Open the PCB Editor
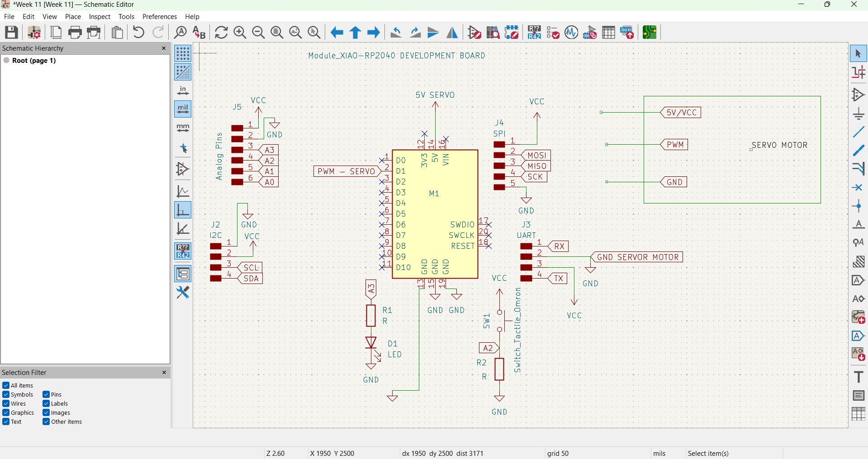The height and width of the screenshot is (459, 868). (x=649, y=32)
